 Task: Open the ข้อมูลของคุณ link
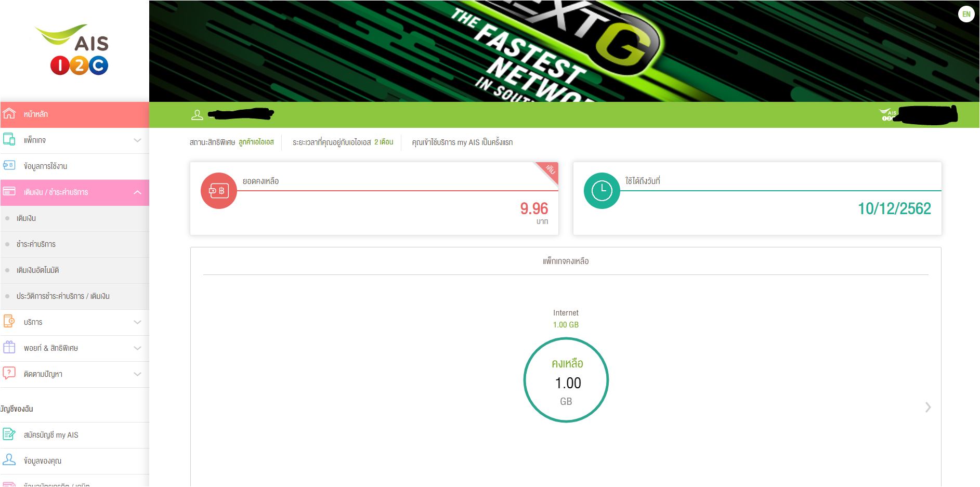click(43, 461)
